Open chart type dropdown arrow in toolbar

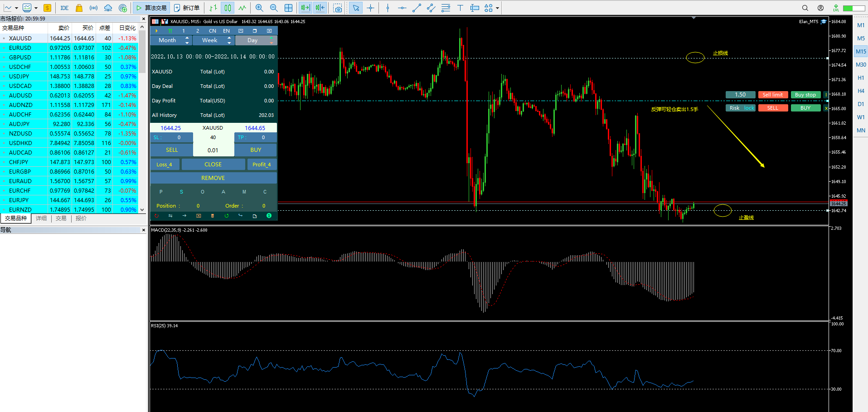coord(16,8)
